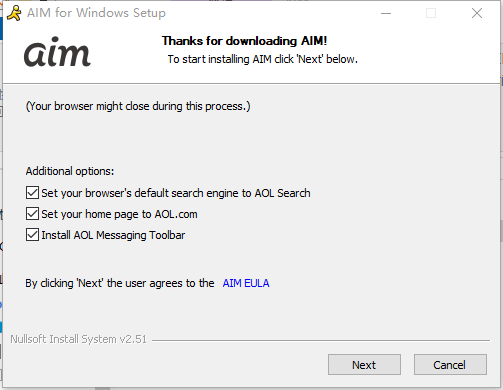The height and width of the screenshot is (390, 503).
Task: Disable the Install AOL Messaging Toolbar checkbox
Action: click(x=32, y=235)
